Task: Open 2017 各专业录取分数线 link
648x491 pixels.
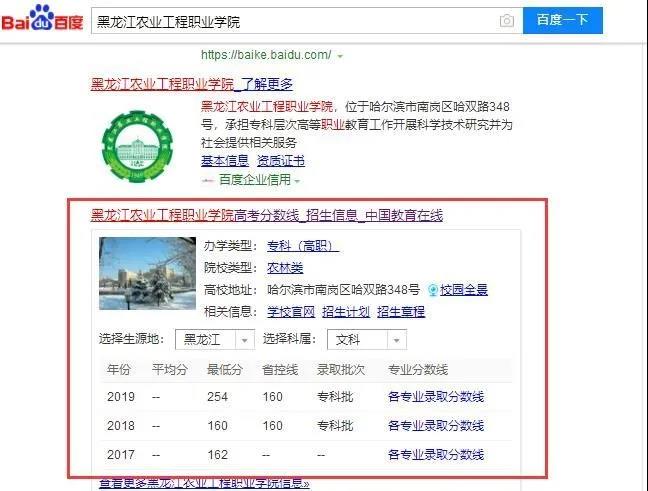Action: (x=436, y=455)
